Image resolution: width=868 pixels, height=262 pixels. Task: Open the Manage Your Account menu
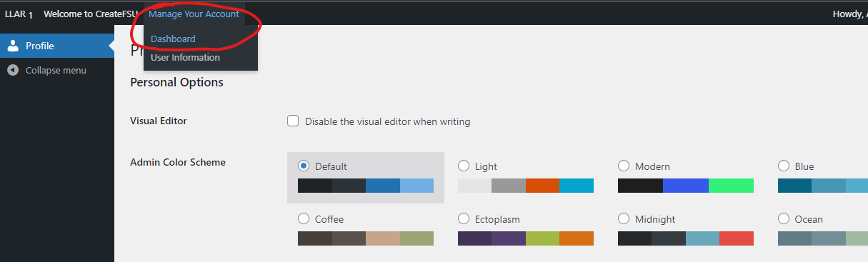tap(194, 14)
